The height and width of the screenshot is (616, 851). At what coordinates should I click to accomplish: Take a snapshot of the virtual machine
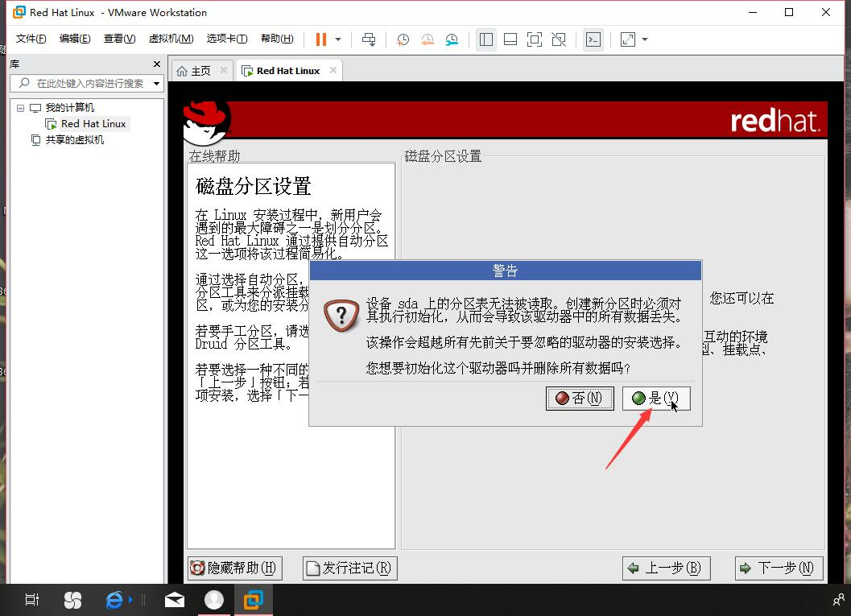[403, 39]
